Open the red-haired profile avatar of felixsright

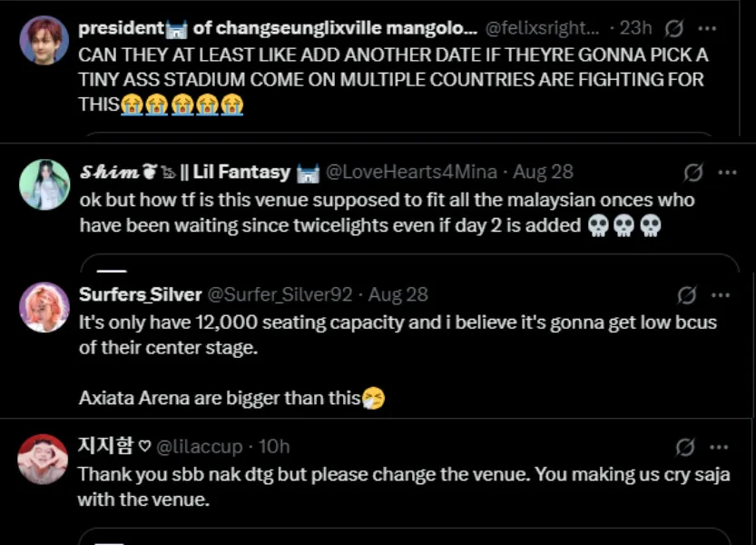44,40
